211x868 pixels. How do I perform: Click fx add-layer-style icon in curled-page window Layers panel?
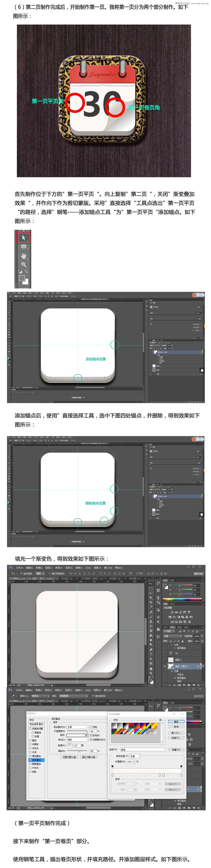(175, 685)
